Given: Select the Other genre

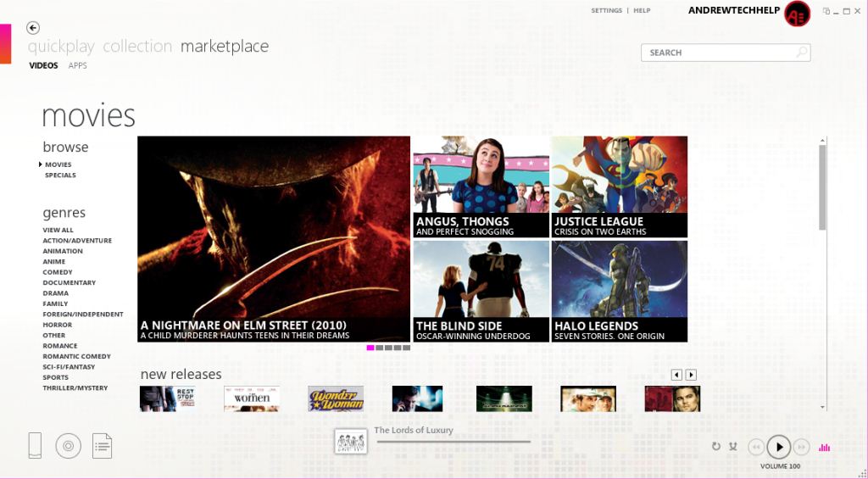Looking at the screenshot, I should pyautogui.click(x=54, y=335).
